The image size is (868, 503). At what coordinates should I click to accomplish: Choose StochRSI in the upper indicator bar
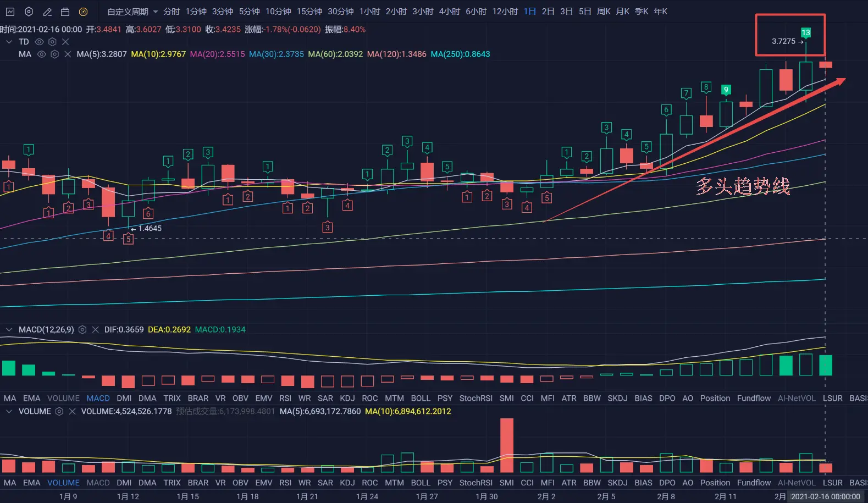click(476, 399)
